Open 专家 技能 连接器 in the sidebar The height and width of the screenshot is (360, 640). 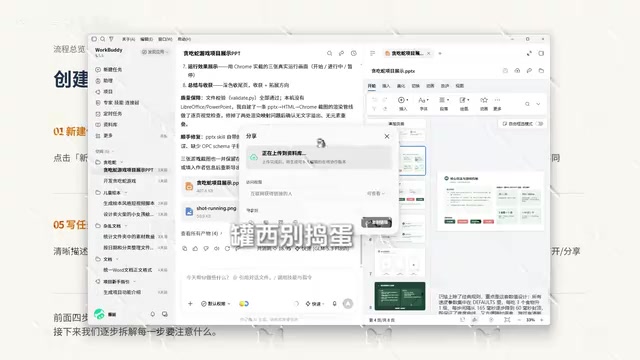coord(117,103)
